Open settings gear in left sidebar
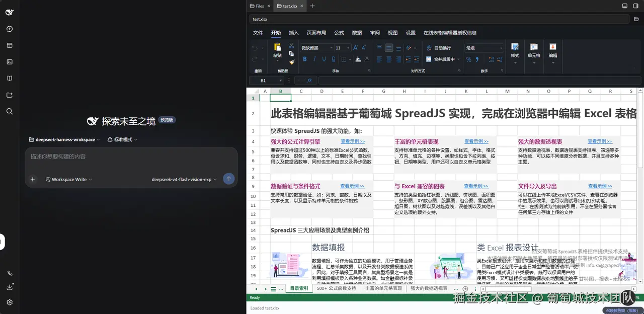644x314 pixels. 10,302
